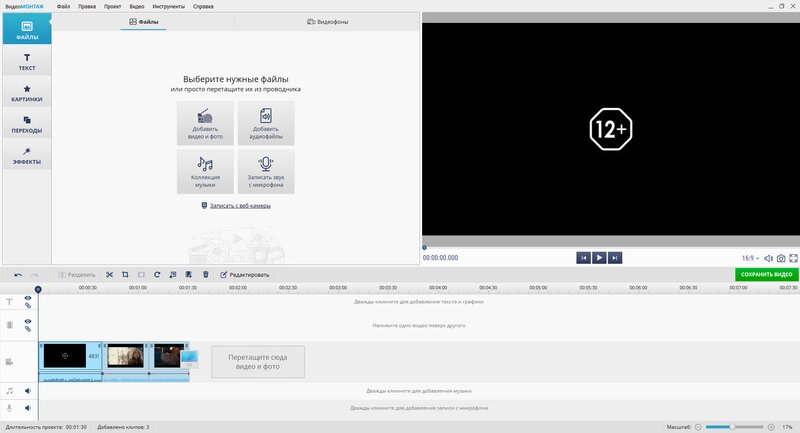Click the preview volume speaker icon

pyautogui.click(x=768, y=258)
